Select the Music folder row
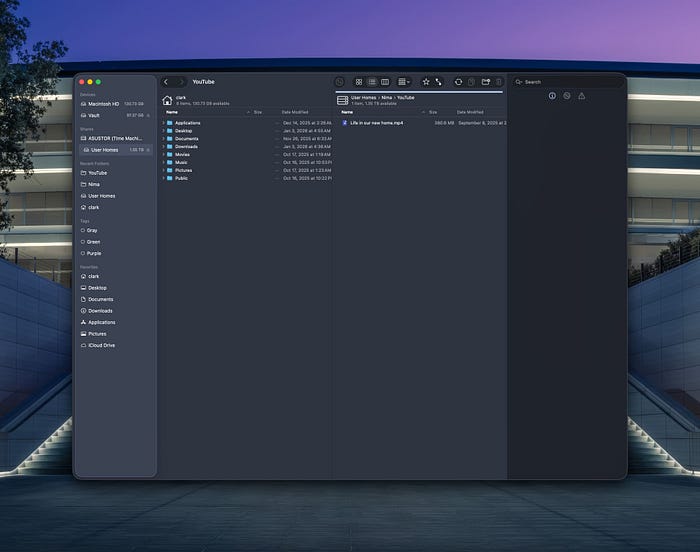The width and height of the screenshot is (700, 552). [247, 163]
